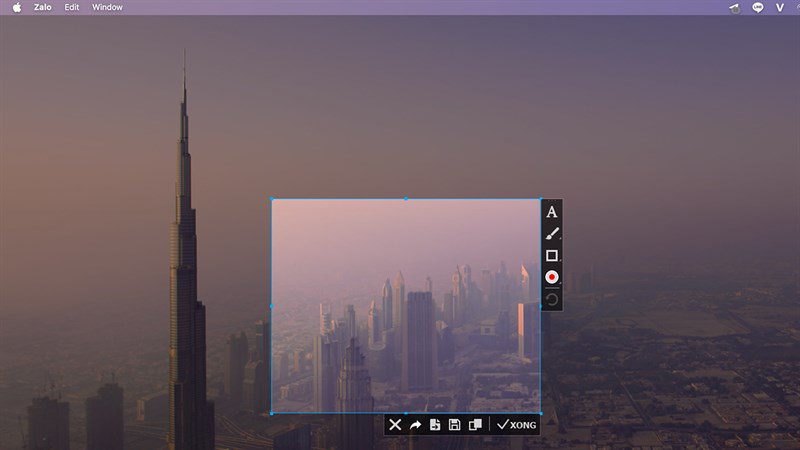This screenshot has height=450, width=800.
Task: Select the Brush drawing tool
Action: pyautogui.click(x=552, y=234)
